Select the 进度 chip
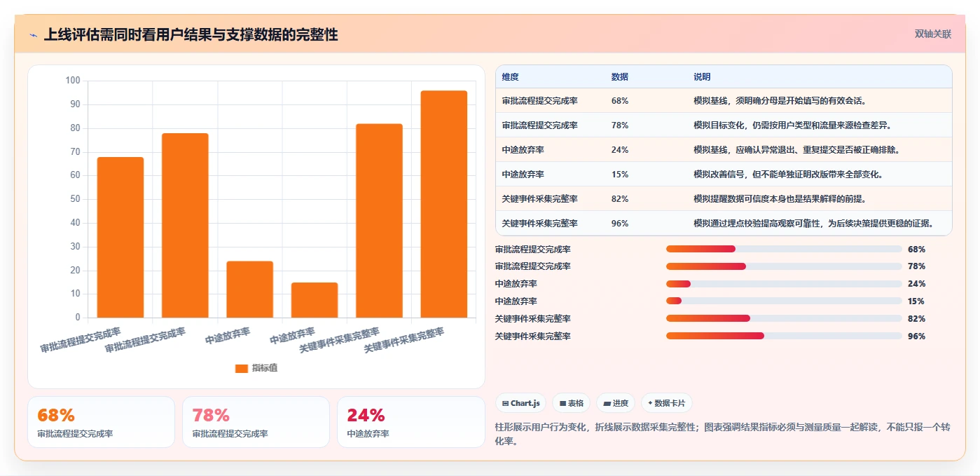The width and height of the screenshot is (980, 476). pyautogui.click(x=616, y=403)
